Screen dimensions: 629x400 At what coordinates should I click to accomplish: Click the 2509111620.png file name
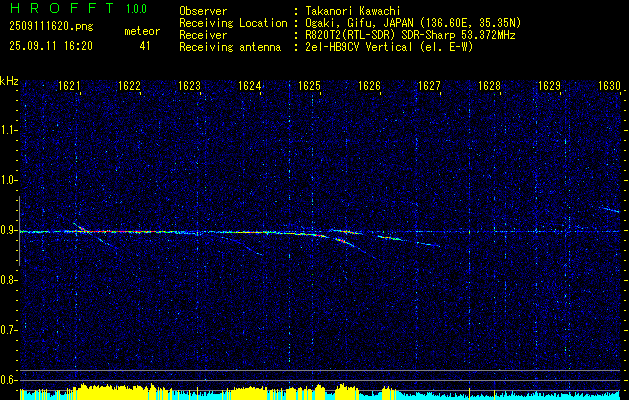pos(51,27)
